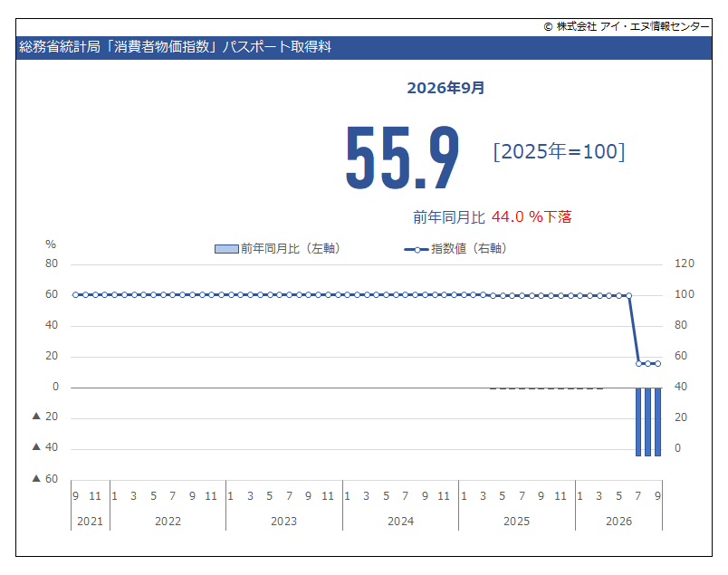Click the last data point of index line
Viewport: 728px width, 575px height.
657,364
